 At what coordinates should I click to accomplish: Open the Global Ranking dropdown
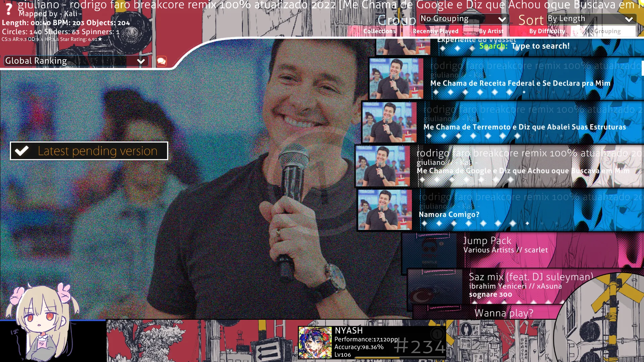[76, 61]
